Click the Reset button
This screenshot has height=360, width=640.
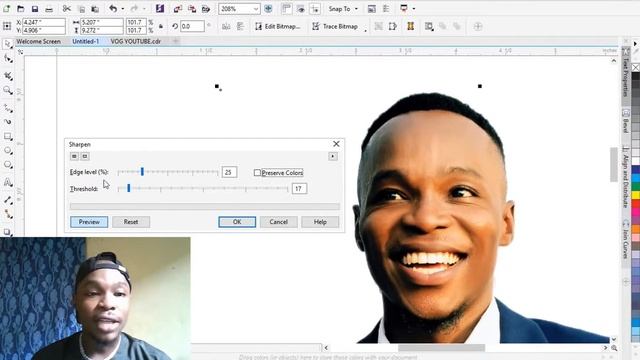click(131, 222)
